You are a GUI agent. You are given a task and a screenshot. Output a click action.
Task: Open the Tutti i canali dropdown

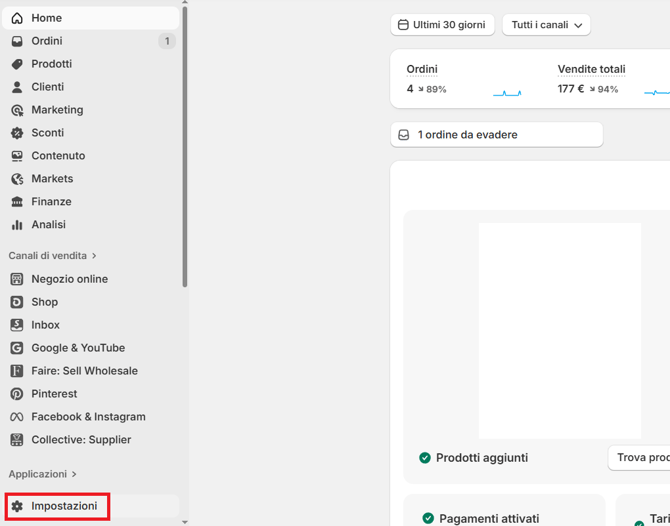546,25
